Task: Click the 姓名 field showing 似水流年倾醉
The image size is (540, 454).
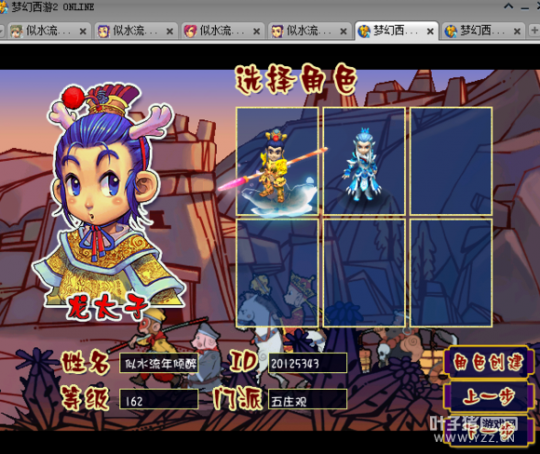Action: (159, 363)
